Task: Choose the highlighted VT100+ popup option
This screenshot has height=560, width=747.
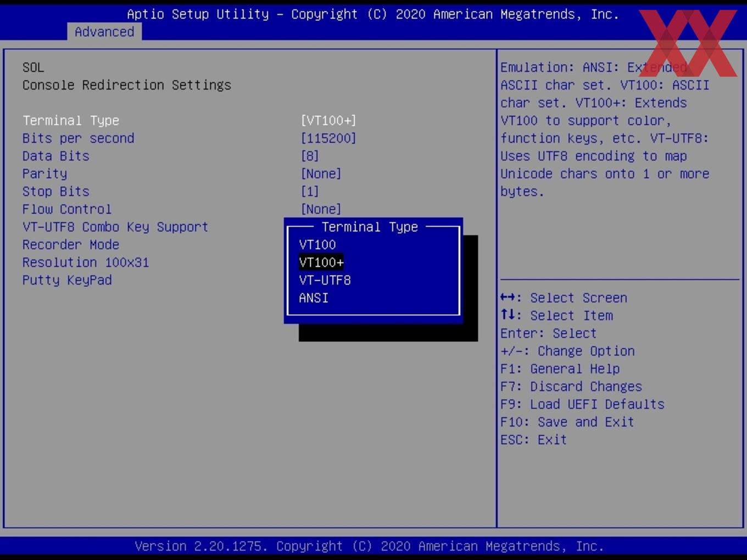Action: pyautogui.click(x=321, y=262)
